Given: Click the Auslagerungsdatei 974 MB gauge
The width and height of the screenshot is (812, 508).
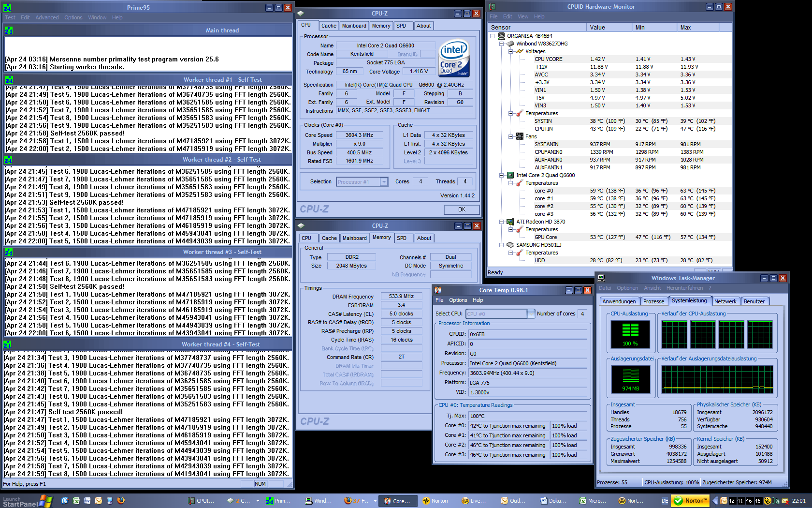Looking at the screenshot, I should (630, 379).
